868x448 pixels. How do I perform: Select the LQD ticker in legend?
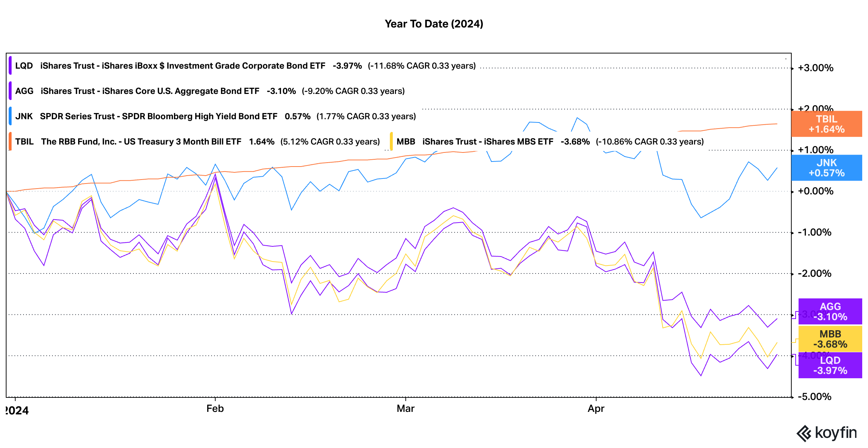pyautogui.click(x=24, y=66)
